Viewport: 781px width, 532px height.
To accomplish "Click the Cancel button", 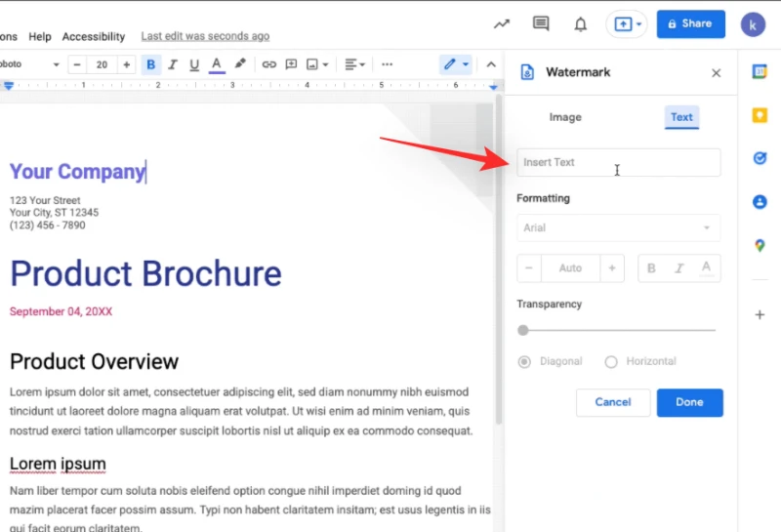I will [x=613, y=402].
